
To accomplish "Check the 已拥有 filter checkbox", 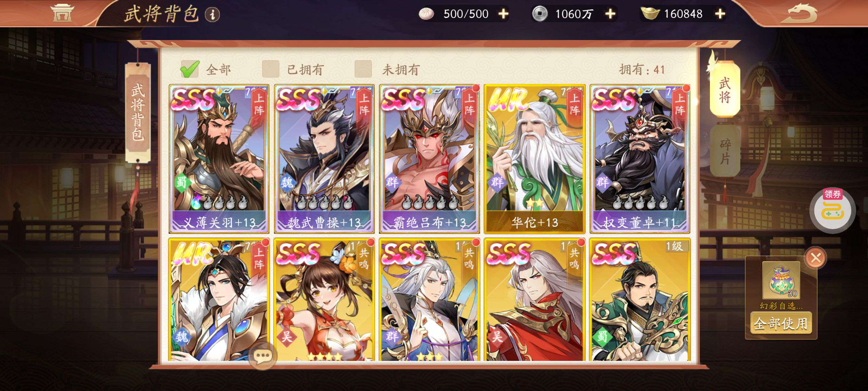I will (270, 69).
